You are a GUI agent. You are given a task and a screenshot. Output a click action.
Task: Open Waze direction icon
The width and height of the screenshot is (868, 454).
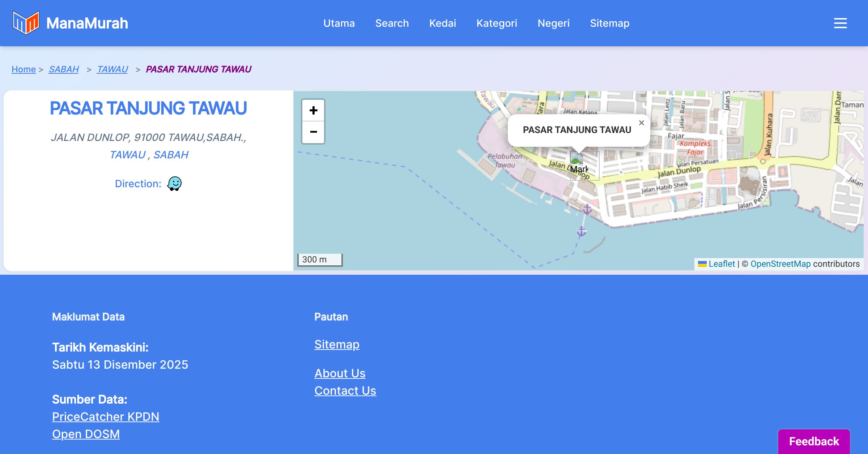click(x=174, y=184)
